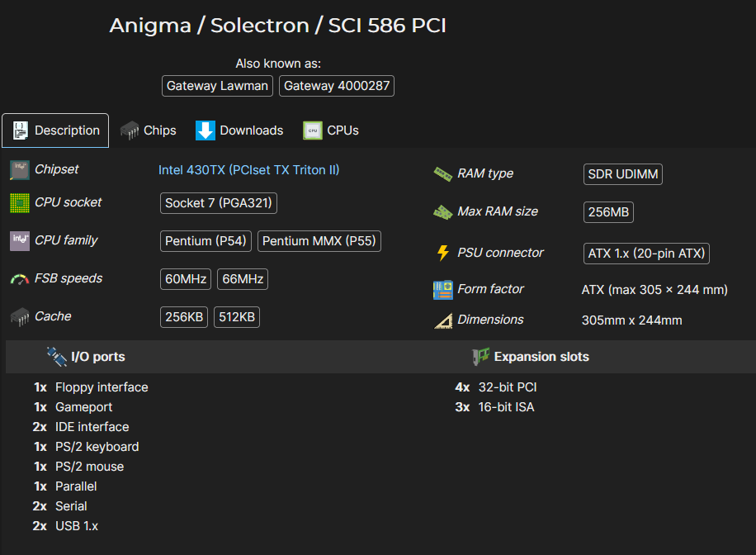Click the I/O ports icon
The image size is (756, 555).
coord(56,356)
